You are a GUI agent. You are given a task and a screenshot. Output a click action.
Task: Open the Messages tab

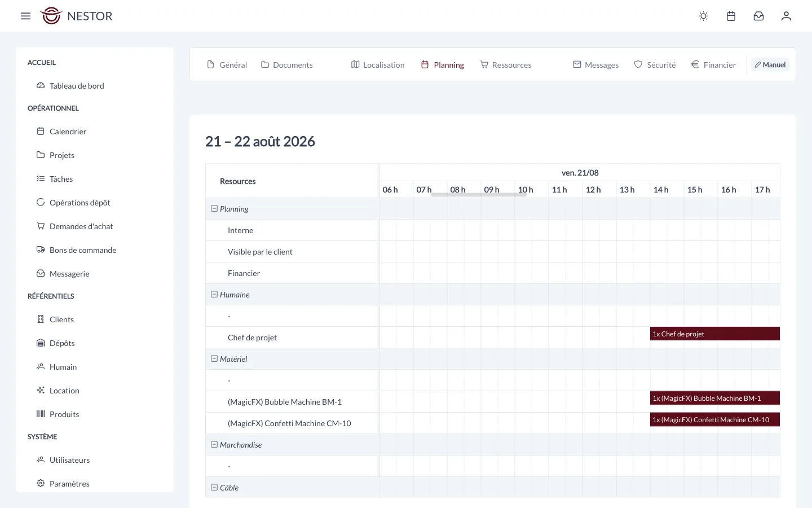pyautogui.click(x=595, y=65)
